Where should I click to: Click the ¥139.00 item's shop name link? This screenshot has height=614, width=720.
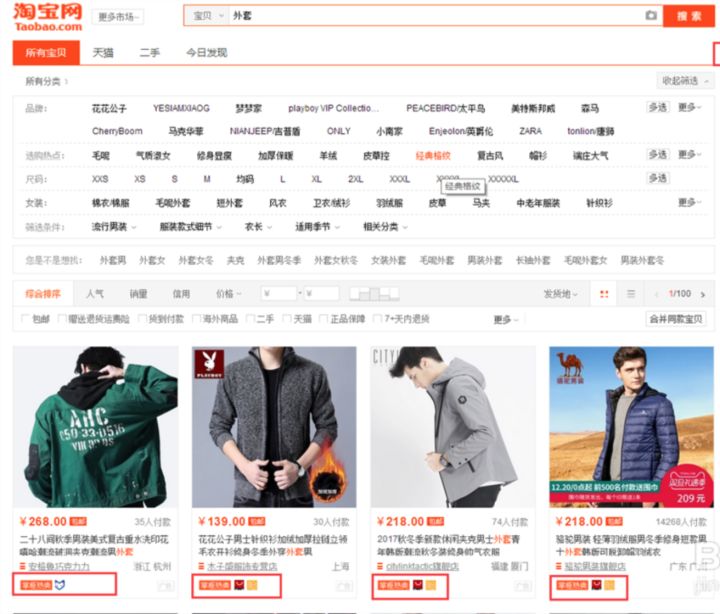242,566
